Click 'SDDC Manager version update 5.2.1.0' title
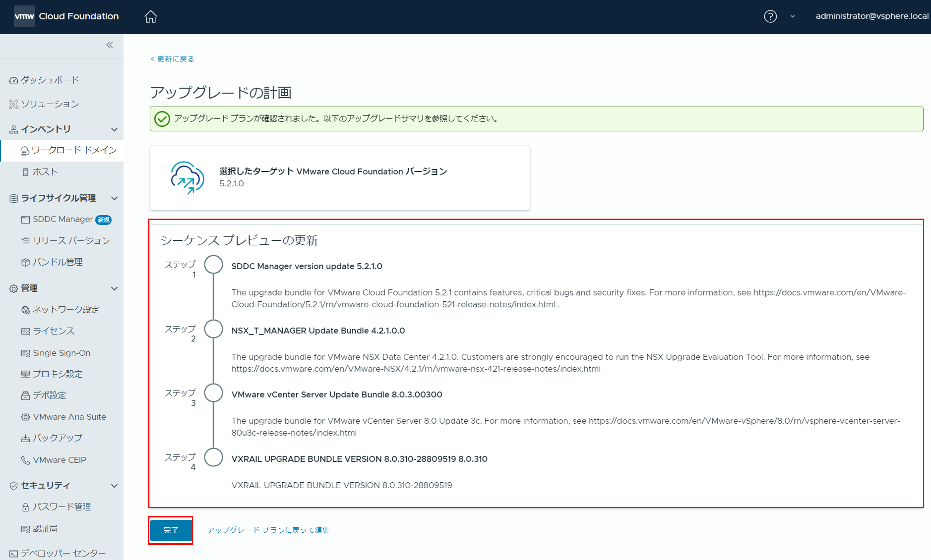The height and width of the screenshot is (560, 931). (x=307, y=266)
